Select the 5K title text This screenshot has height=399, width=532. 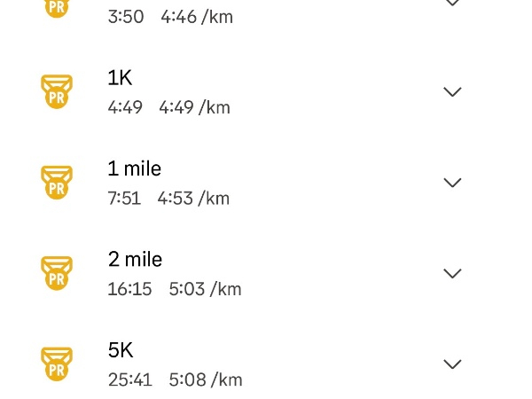pos(121,349)
